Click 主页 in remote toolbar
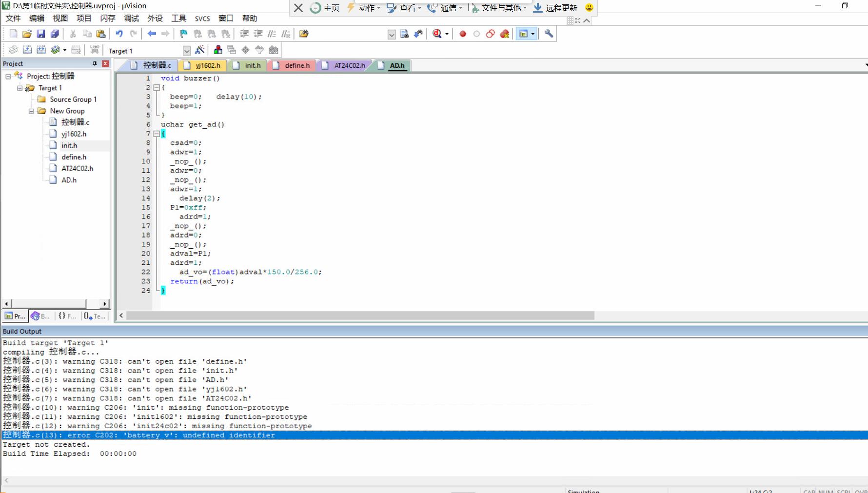This screenshot has width=868, height=493. [325, 8]
